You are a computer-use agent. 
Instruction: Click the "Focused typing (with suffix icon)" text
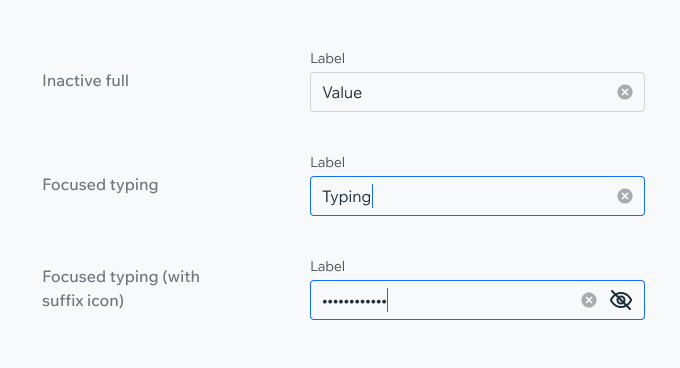click(121, 288)
